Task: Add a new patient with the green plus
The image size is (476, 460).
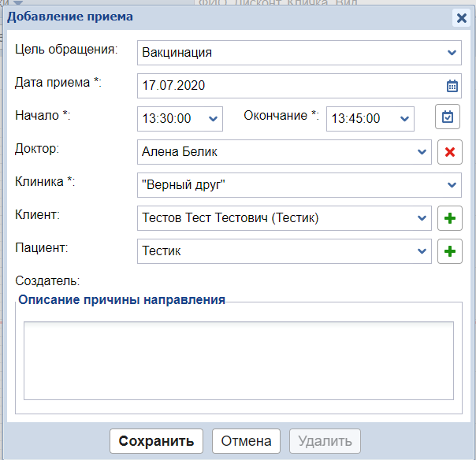Action: tap(450, 251)
